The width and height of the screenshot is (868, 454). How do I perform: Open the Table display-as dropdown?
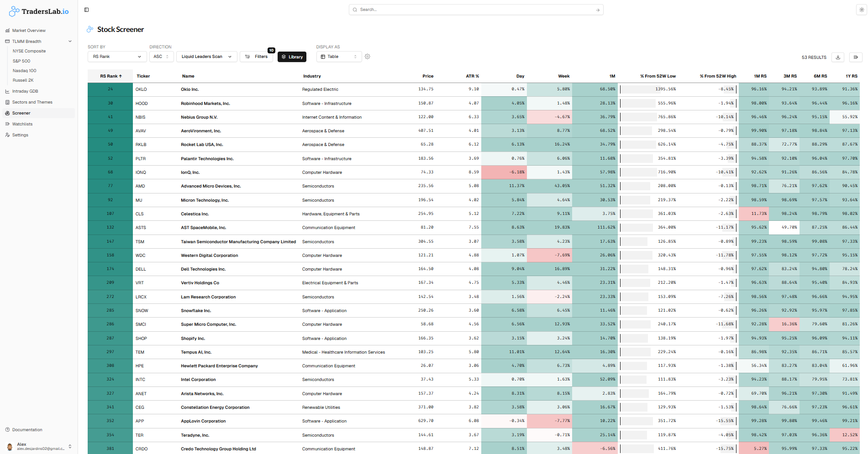point(339,57)
